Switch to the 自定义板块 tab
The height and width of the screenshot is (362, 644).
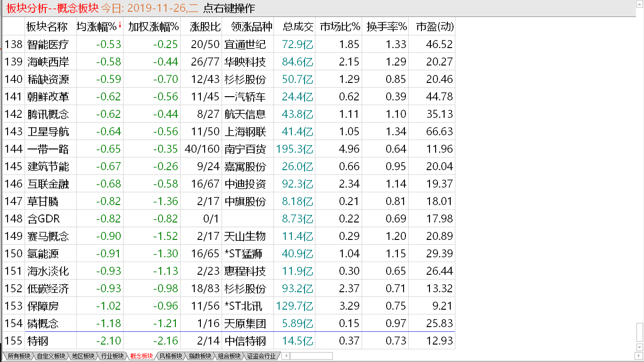tap(51, 356)
